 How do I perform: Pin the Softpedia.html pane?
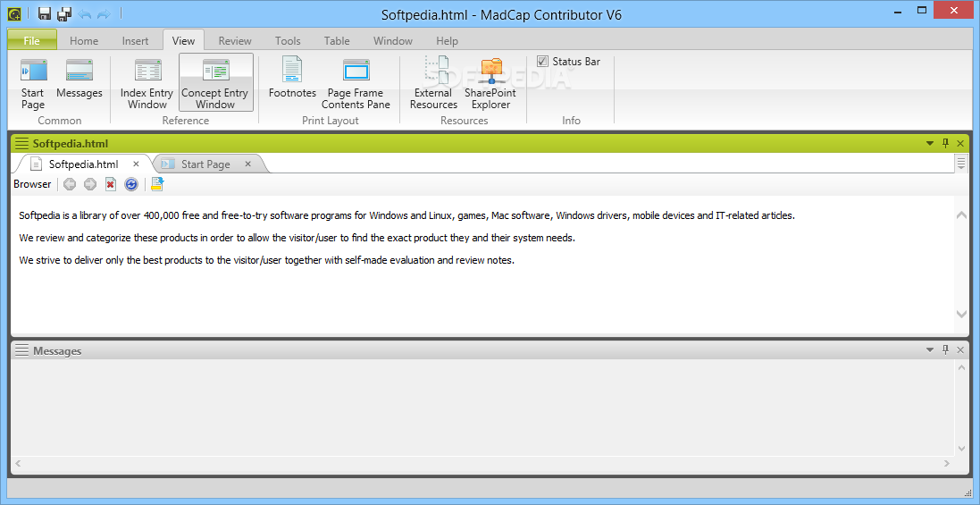pos(946,144)
